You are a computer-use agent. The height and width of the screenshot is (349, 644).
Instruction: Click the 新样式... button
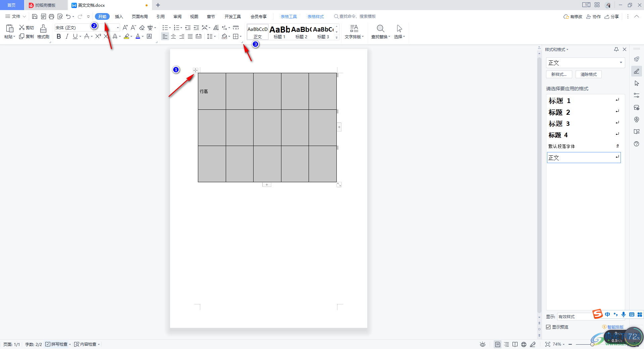[559, 74]
